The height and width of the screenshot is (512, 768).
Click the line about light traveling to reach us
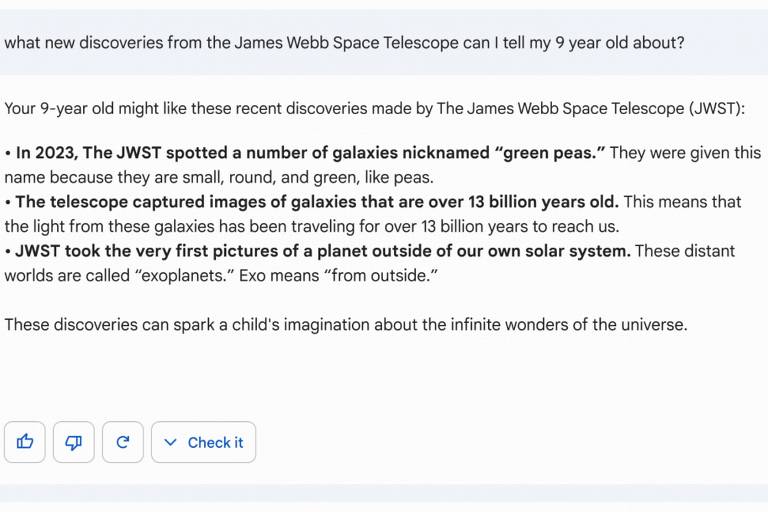click(x=312, y=226)
